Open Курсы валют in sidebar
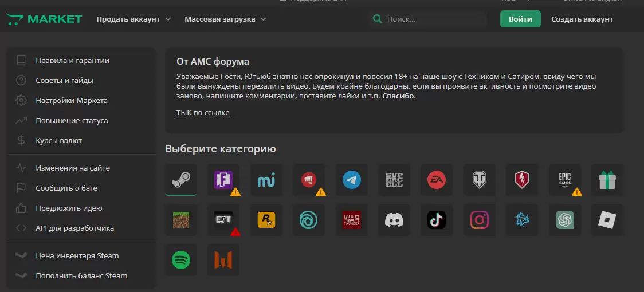Viewport: 644px width, 292px height. (x=81, y=141)
